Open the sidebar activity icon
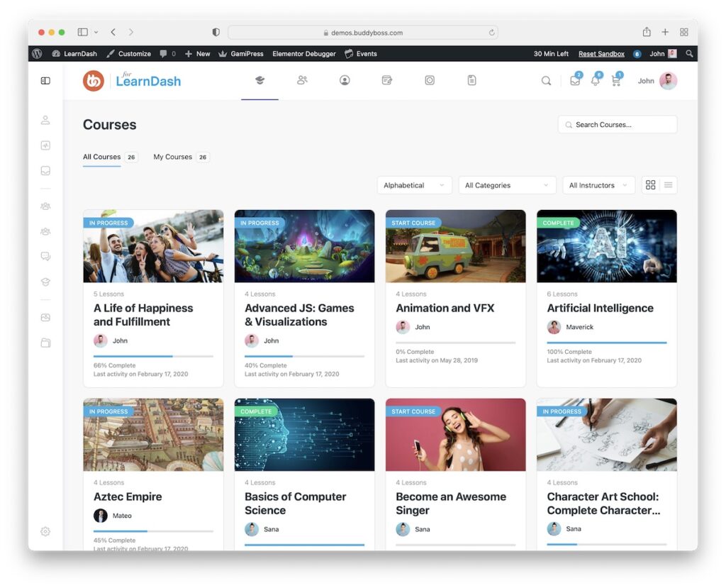Screen dimensions: 726x588 pos(45,145)
